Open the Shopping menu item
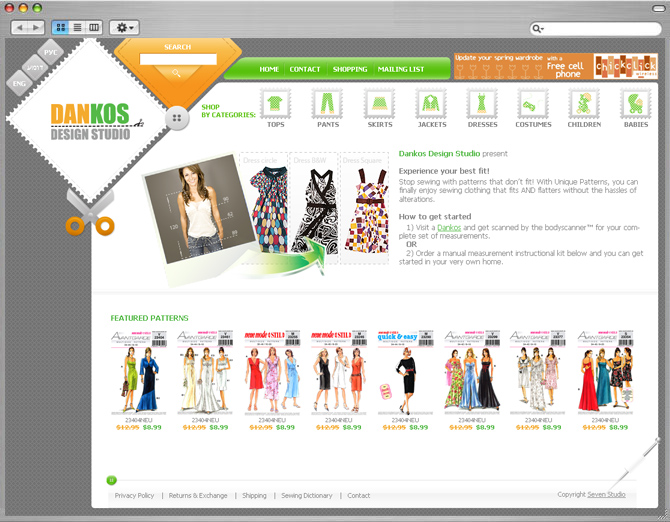 pyautogui.click(x=350, y=69)
